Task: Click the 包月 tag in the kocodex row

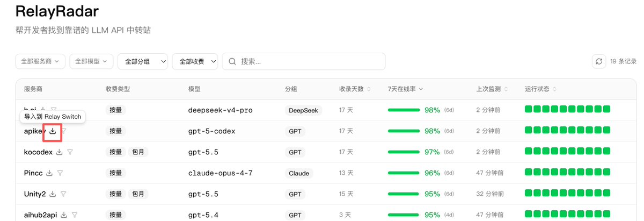Action: pyautogui.click(x=138, y=152)
